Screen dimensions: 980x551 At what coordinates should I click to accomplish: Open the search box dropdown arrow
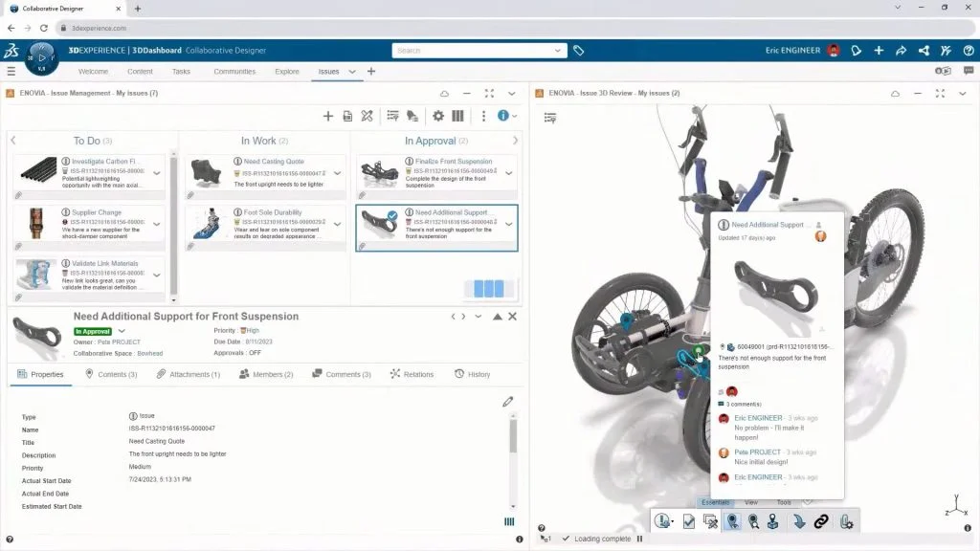(558, 51)
